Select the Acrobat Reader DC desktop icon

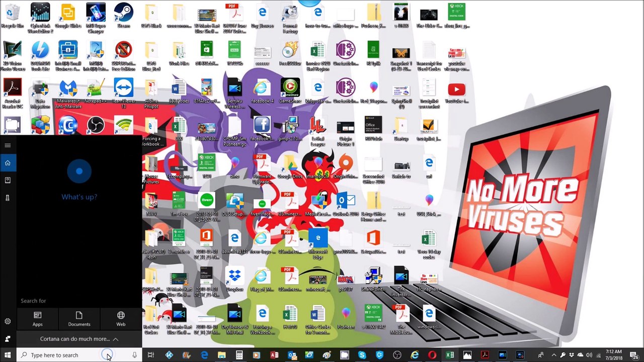[x=12, y=94]
